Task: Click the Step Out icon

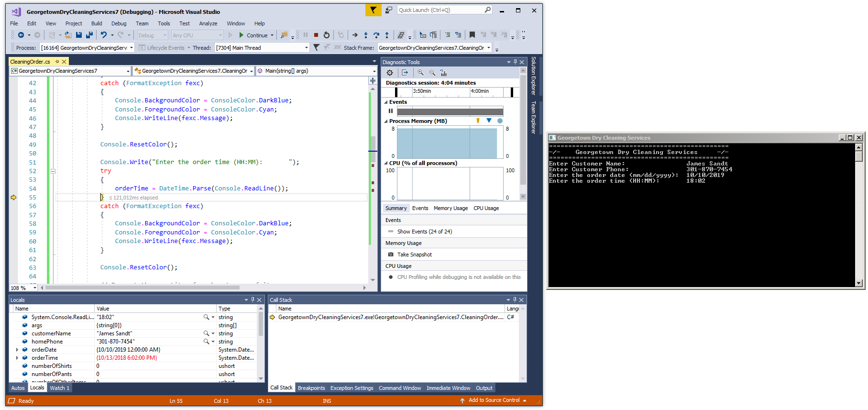Action: (387, 35)
